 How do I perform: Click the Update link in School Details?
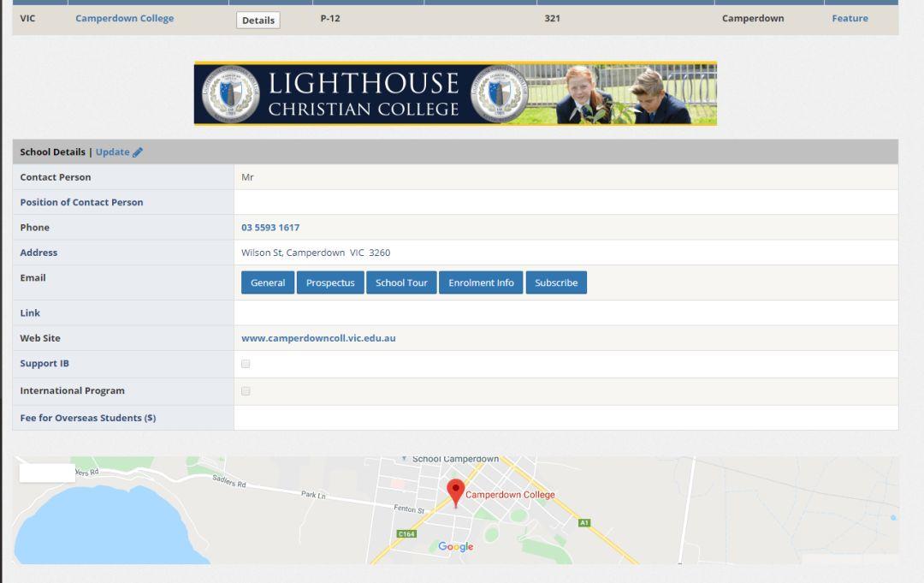coord(113,152)
